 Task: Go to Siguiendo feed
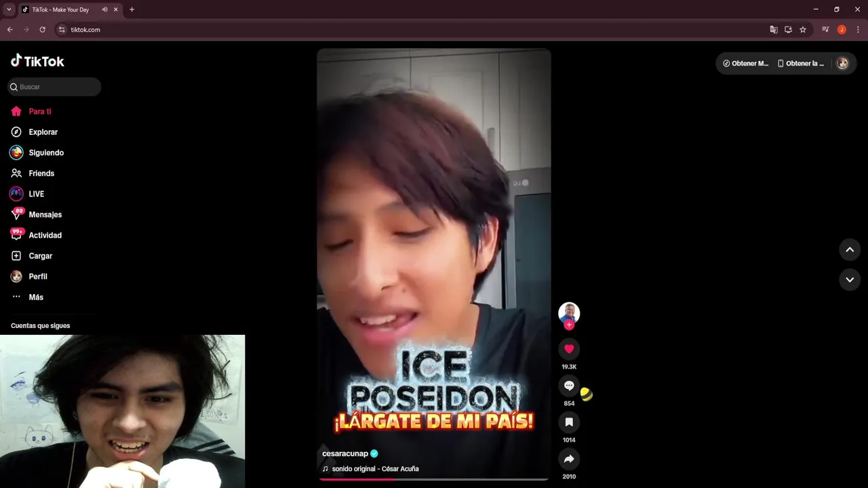click(37, 152)
